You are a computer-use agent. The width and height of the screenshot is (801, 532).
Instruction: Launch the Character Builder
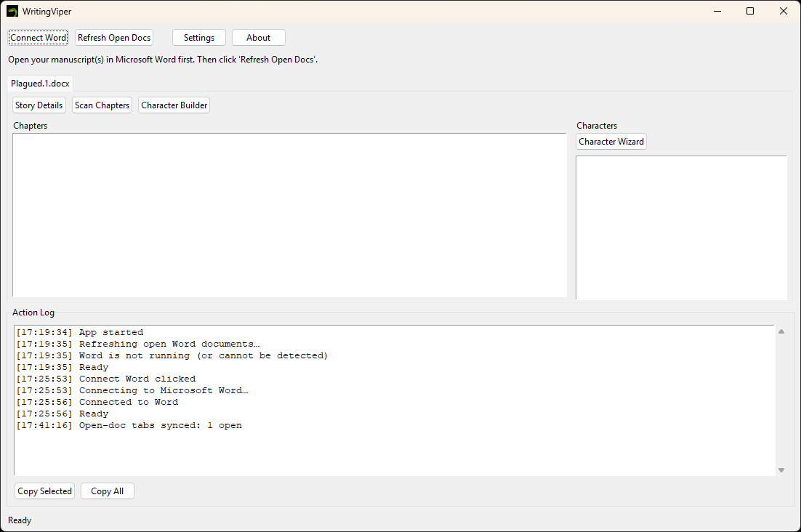174,105
